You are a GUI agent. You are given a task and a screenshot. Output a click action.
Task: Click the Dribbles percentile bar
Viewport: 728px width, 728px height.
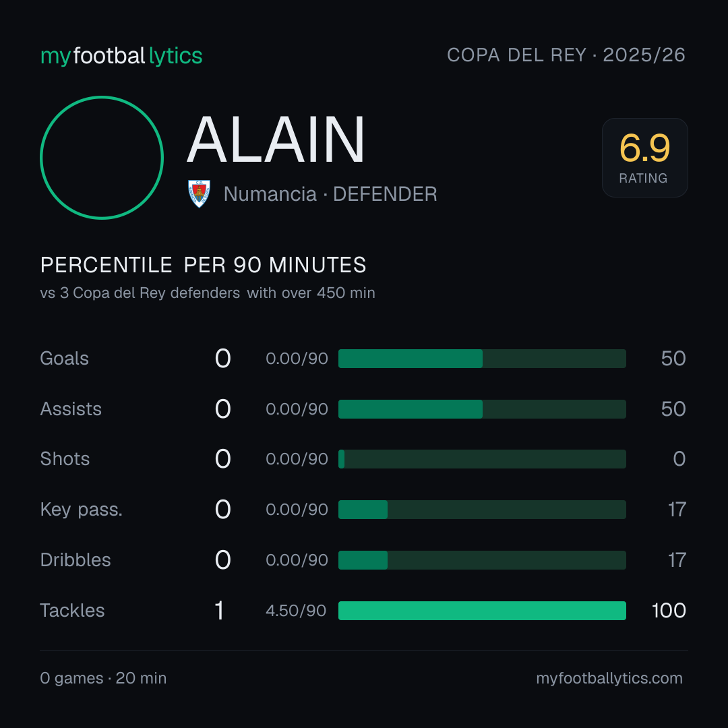tap(482, 560)
